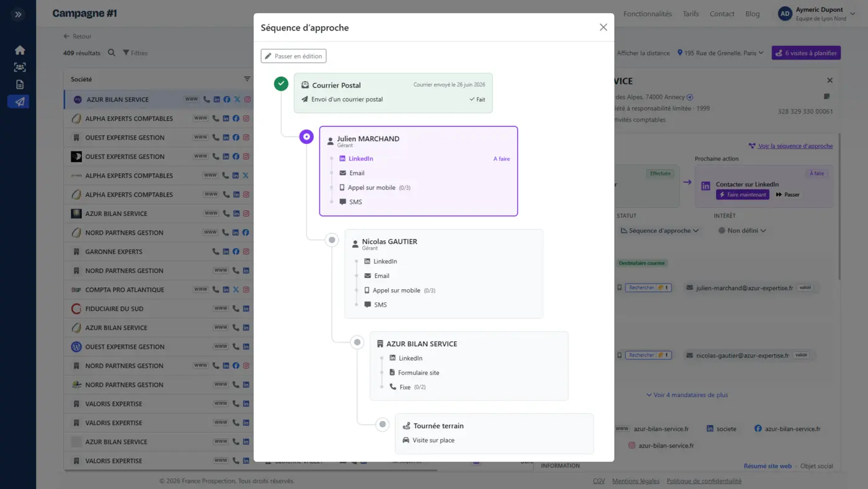
Task: Click the right panel vertical scrollbar
Action: tap(839, 205)
